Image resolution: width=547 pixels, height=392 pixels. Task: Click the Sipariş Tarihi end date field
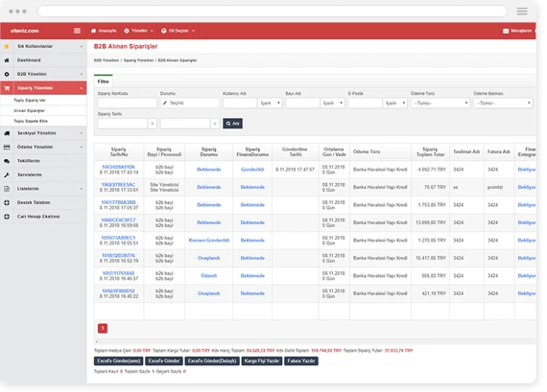coord(185,124)
